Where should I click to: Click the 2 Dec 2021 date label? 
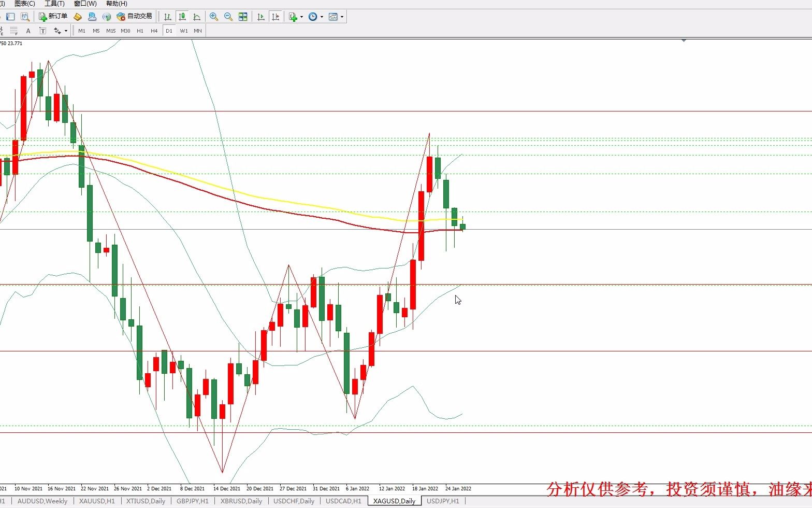pos(159,488)
